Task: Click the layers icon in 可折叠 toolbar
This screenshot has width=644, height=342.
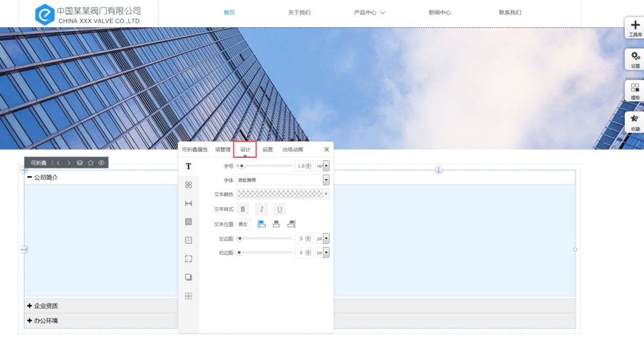Action: (79, 163)
